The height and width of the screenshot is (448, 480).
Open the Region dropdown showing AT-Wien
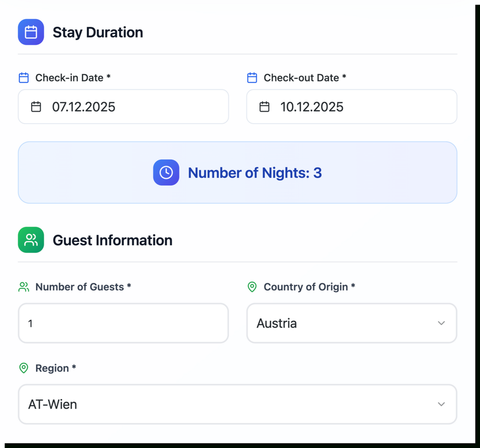pos(229,404)
